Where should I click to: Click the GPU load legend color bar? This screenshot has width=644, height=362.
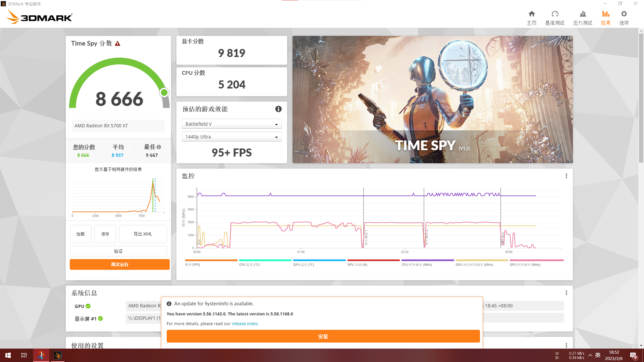(x=373, y=260)
